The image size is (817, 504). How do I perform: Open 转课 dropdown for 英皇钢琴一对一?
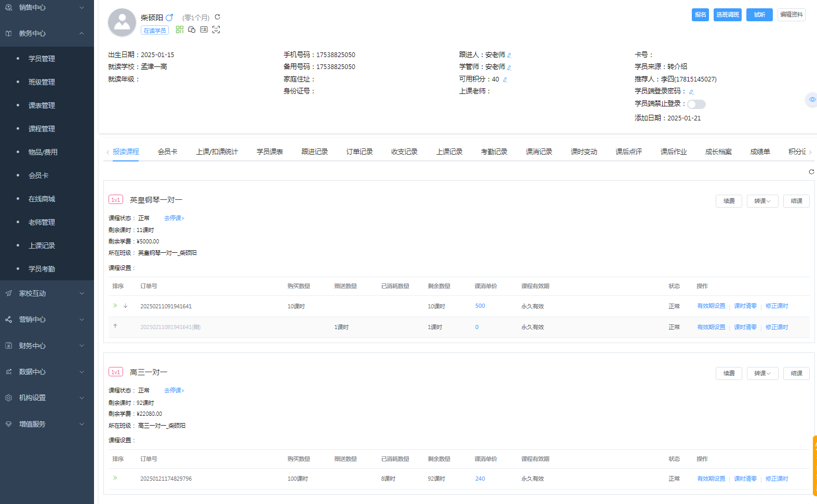tap(762, 201)
